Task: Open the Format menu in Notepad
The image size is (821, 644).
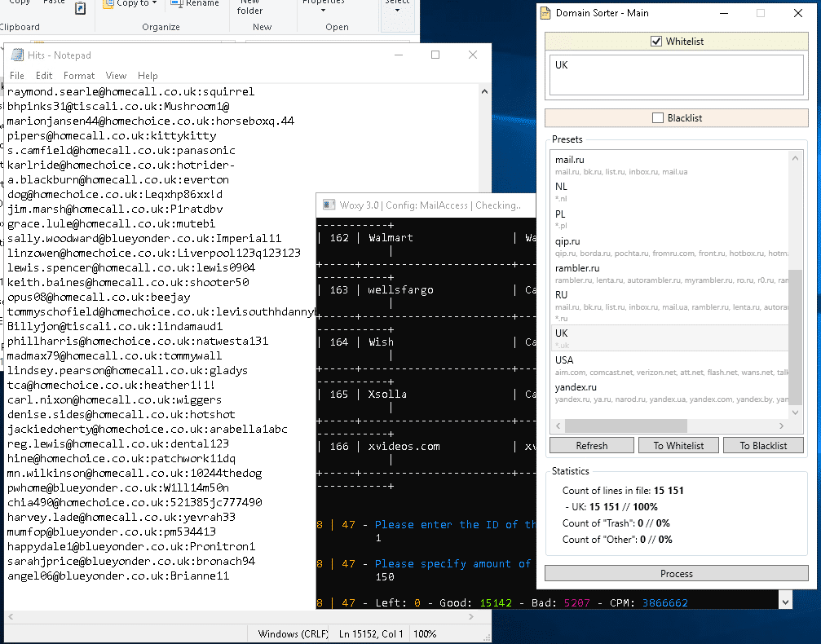Action: pyautogui.click(x=79, y=76)
